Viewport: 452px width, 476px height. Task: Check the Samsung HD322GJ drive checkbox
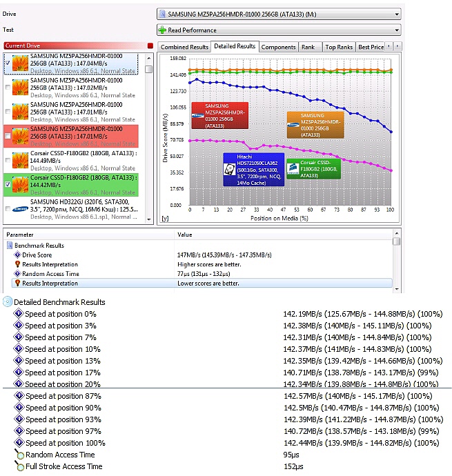click(8, 209)
